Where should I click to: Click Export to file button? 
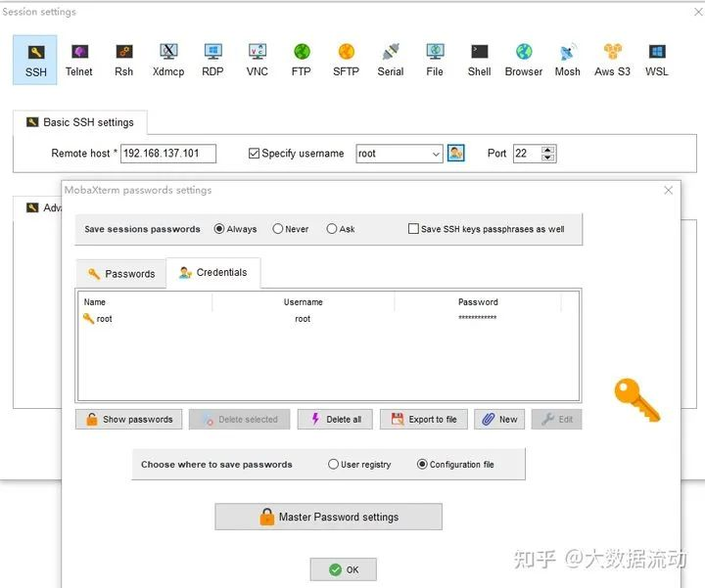(x=424, y=419)
